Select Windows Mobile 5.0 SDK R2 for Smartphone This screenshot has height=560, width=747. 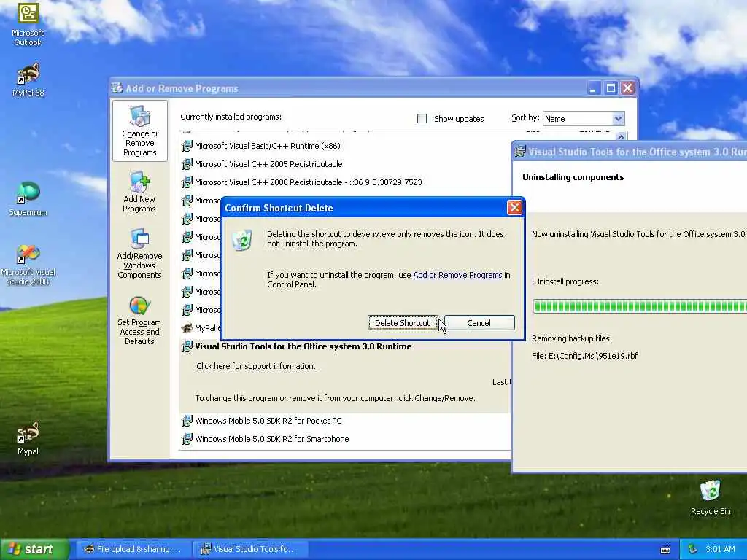271,439
